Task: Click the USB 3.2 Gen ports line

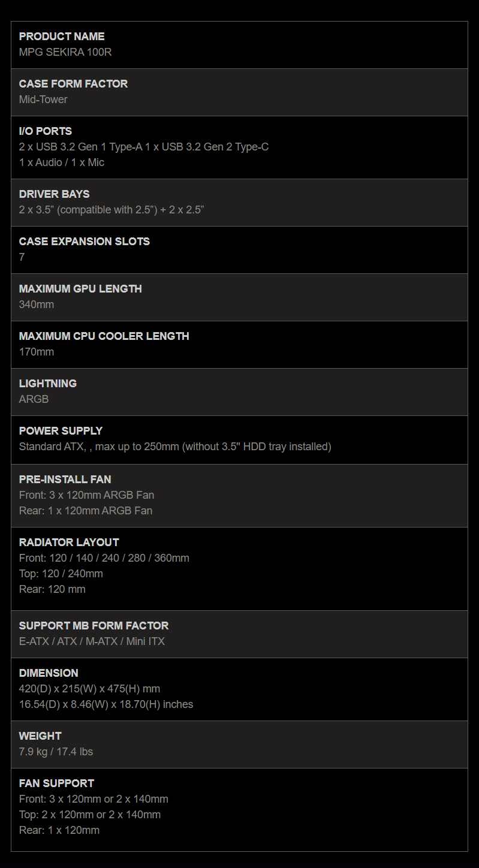Action: click(144, 147)
